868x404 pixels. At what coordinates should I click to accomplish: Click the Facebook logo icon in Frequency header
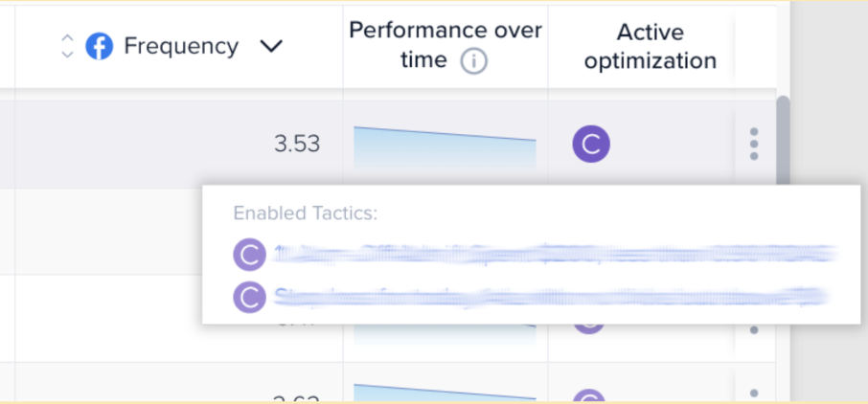(100, 46)
